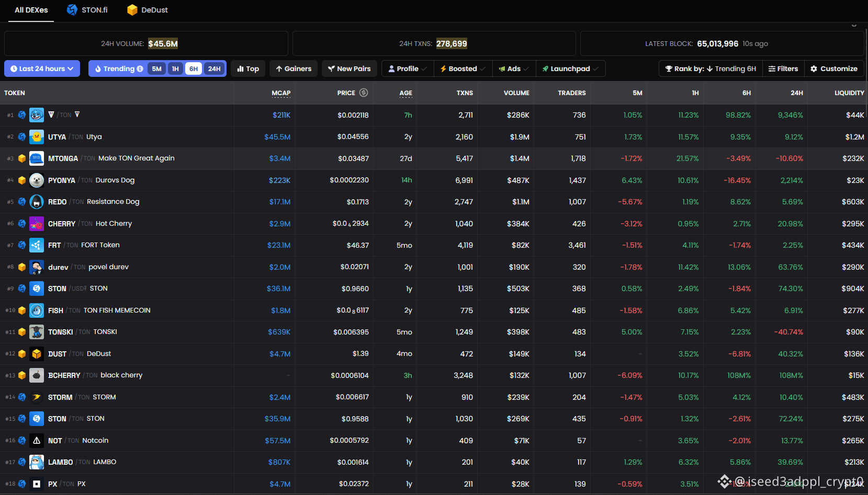868x495 pixels.
Task: Click the MTONGA token logo
Action: tap(37, 158)
